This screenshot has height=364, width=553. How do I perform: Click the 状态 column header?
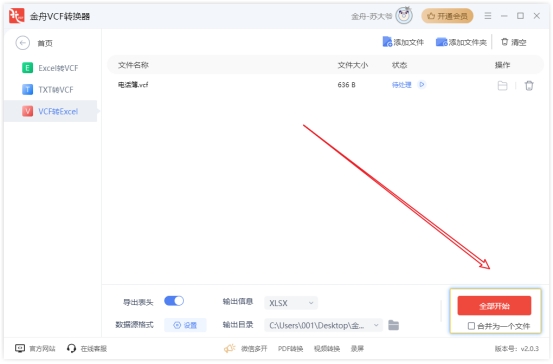[399, 65]
